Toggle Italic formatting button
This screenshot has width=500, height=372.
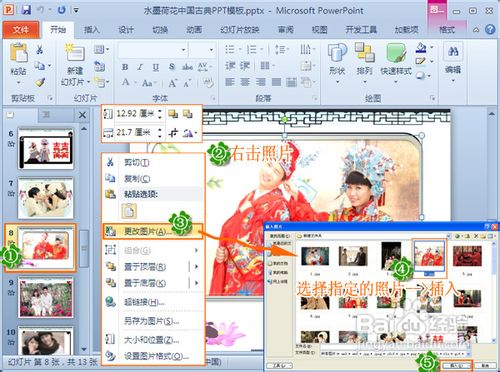coord(140,67)
